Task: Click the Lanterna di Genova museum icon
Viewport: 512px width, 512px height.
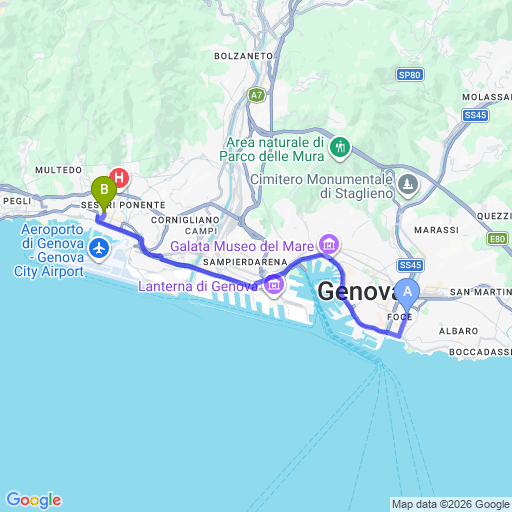Action: tap(274, 285)
